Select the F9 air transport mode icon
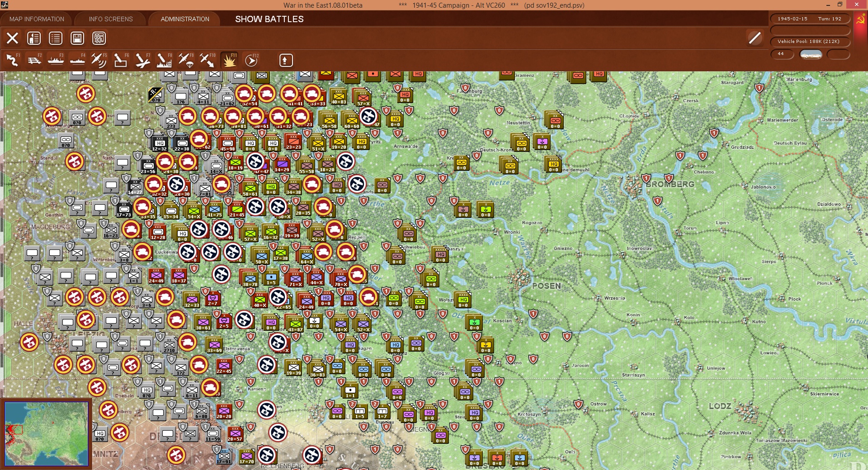This screenshot has width=868, height=470. click(x=185, y=60)
